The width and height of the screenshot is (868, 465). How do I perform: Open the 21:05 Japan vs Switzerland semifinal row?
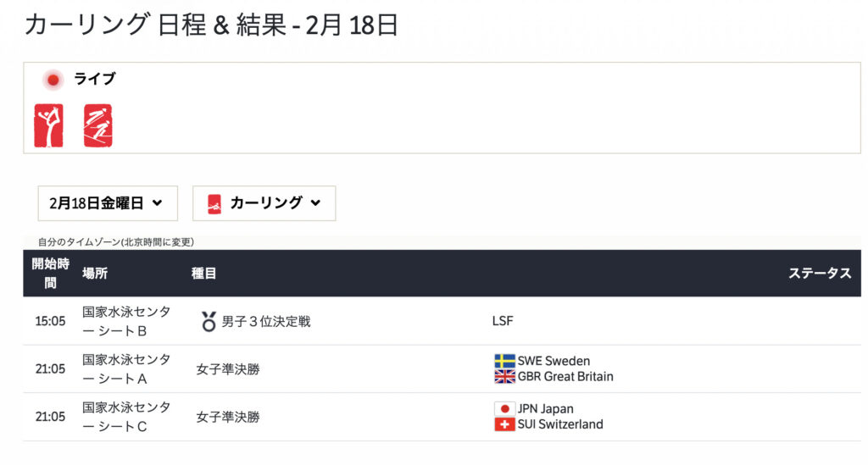[x=442, y=417]
